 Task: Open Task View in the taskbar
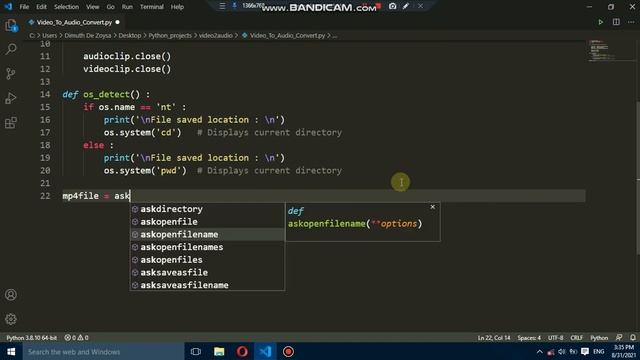pos(196,351)
